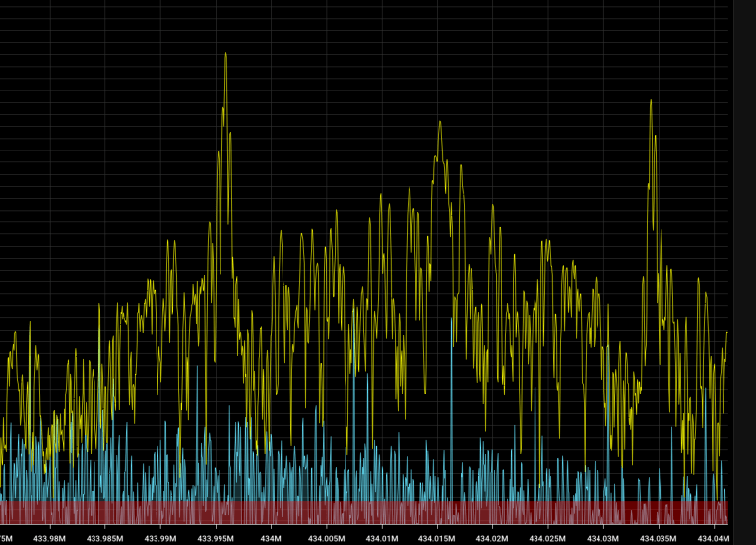Click the 434.04M frequency axis label
Screen dimensions: 756x545
point(714,538)
